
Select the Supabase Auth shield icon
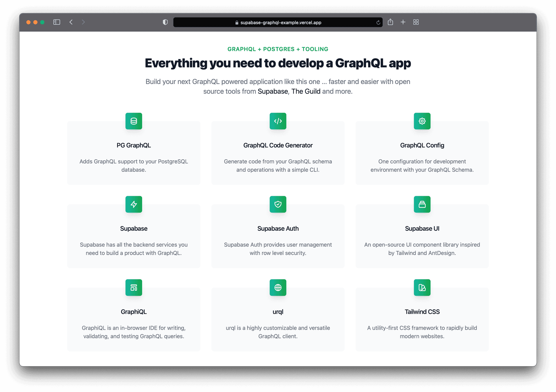(278, 204)
